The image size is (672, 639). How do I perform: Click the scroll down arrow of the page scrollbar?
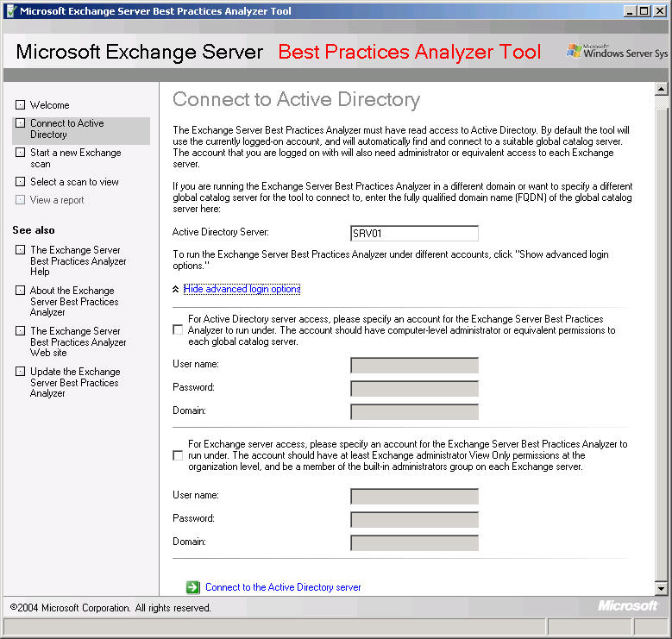pos(662,588)
